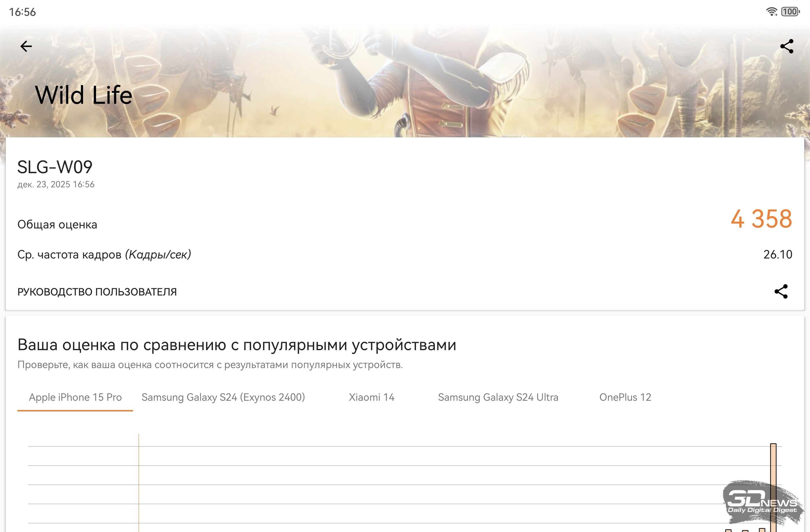This screenshot has height=532, width=810.
Task: Open the Xiaomi 14 comparison tab
Action: point(371,397)
